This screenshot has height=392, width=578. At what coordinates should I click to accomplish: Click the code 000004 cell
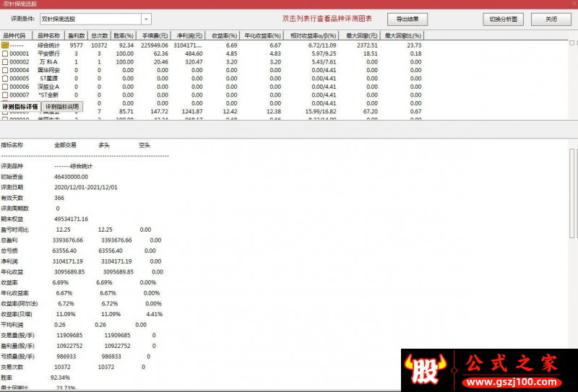[x=20, y=70]
